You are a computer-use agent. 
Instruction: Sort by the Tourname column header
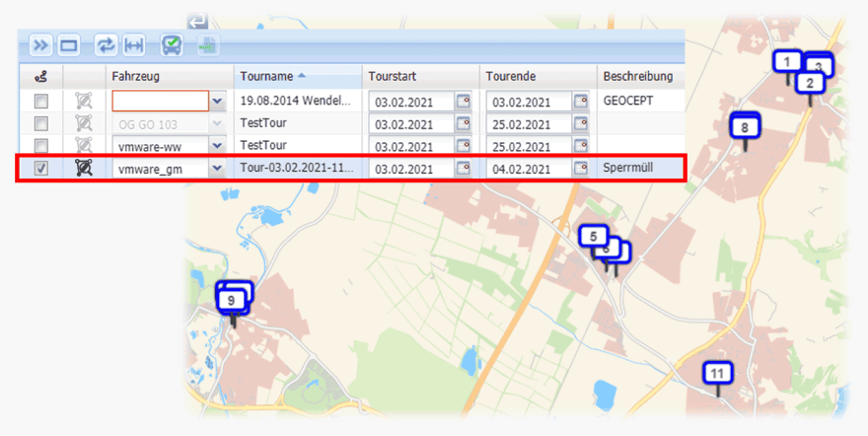(298, 76)
